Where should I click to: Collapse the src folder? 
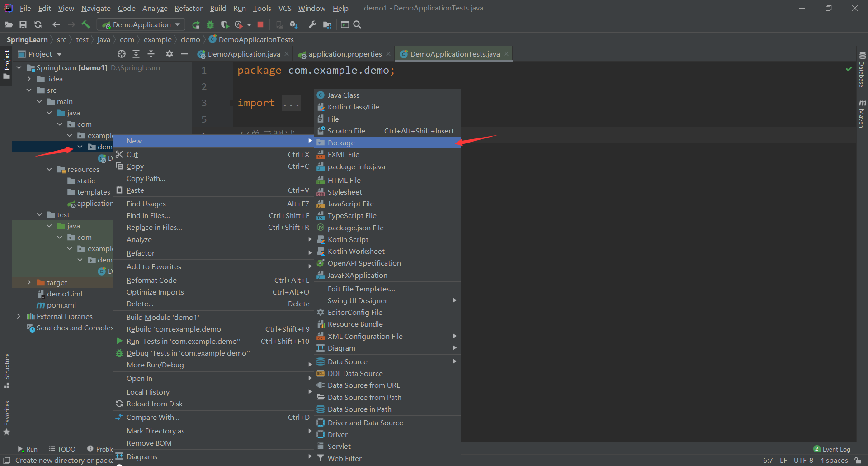pos(29,90)
